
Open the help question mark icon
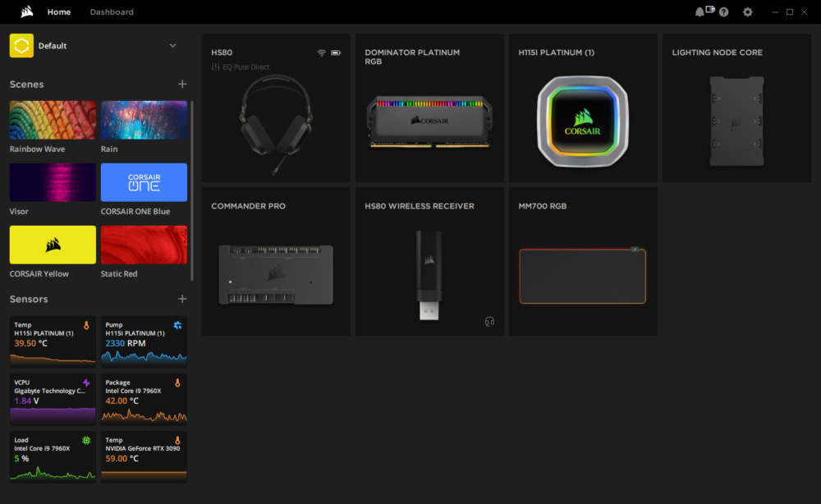pos(723,12)
